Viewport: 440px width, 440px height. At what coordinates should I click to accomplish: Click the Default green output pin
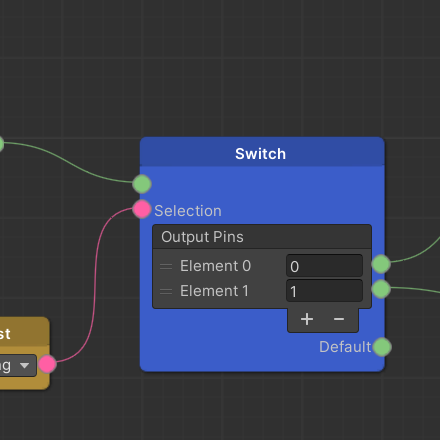pyautogui.click(x=382, y=347)
